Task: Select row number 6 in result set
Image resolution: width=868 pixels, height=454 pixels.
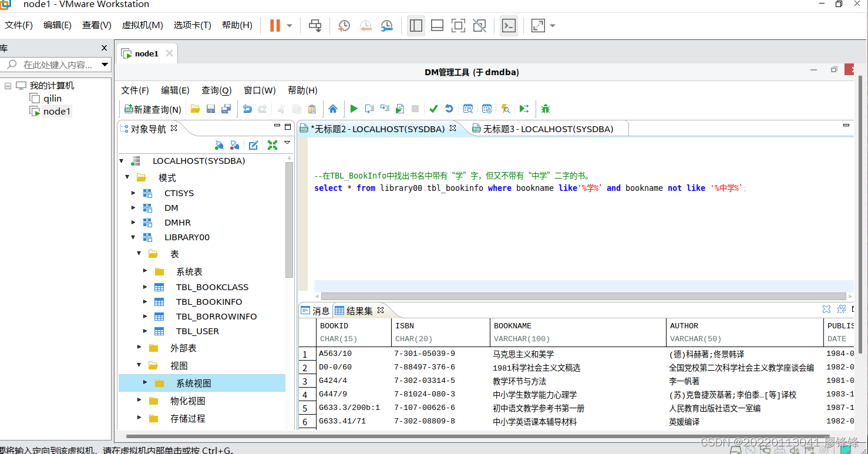Action: point(305,422)
